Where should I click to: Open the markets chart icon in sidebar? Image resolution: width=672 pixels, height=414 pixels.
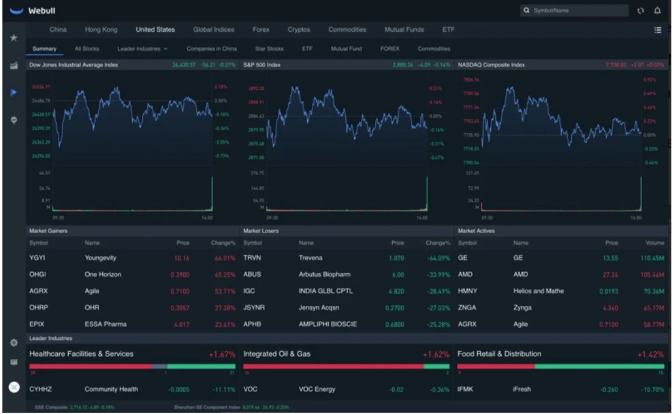click(x=14, y=65)
